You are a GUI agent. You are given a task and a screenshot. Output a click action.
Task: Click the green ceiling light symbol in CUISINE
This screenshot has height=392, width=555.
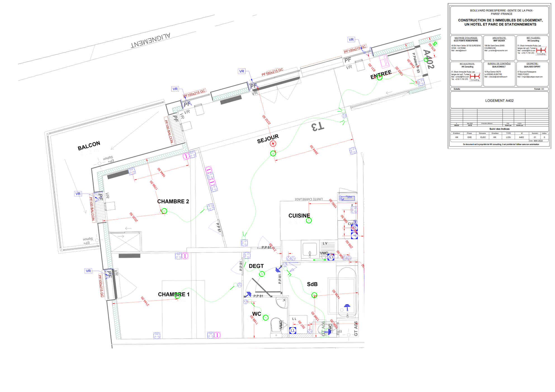pyautogui.click(x=309, y=220)
